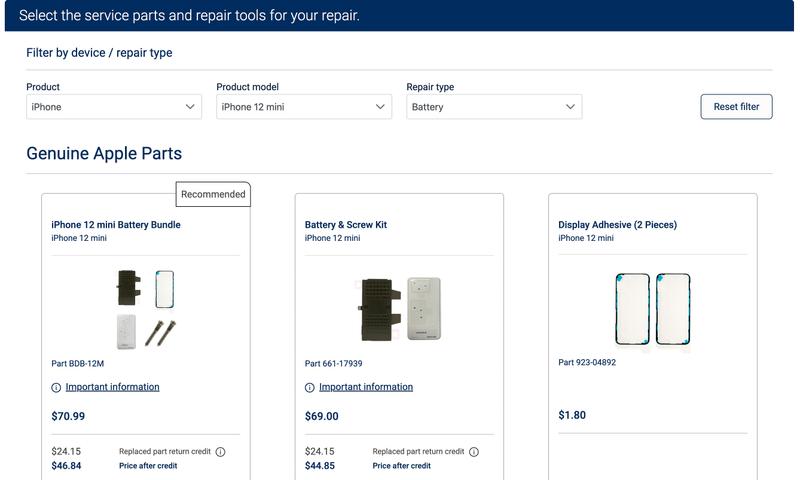This screenshot has height=480, width=800.
Task: Click the $70.99 price
Action: [68, 416]
